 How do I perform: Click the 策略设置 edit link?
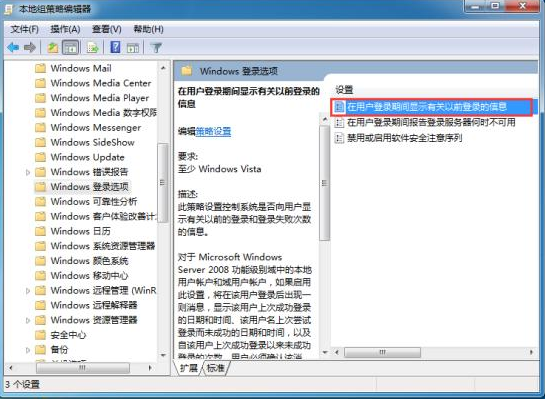[x=213, y=131]
